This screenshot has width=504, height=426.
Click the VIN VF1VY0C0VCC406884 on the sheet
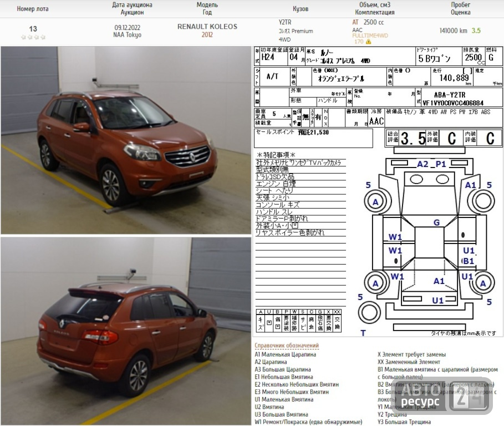click(x=453, y=103)
